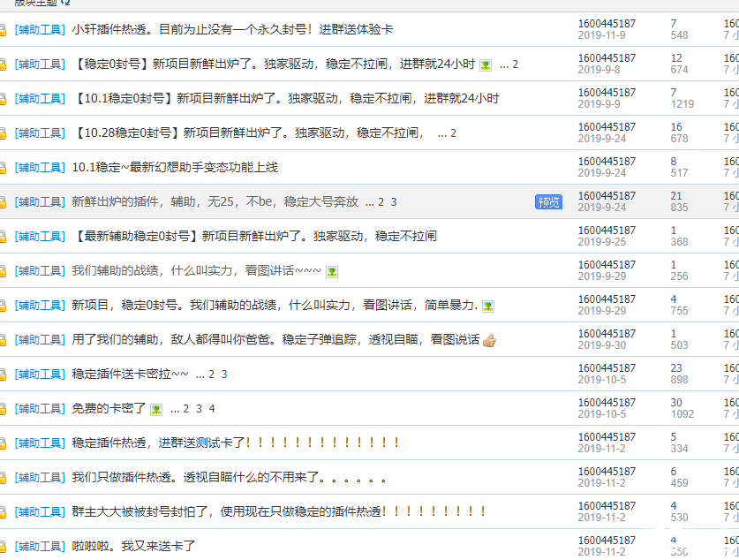Click author 1600445187 on 我们只做插件热透 row
Image resolution: width=739 pixels, height=560 pixels.
click(x=607, y=472)
